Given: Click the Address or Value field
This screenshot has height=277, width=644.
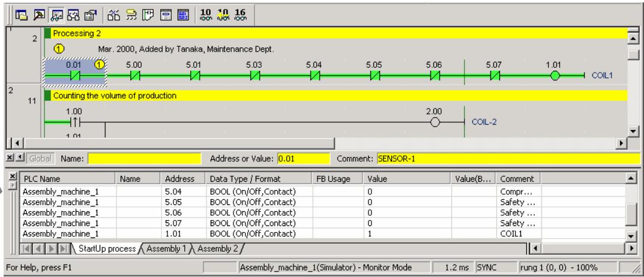Looking at the screenshot, I should click(304, 158).
